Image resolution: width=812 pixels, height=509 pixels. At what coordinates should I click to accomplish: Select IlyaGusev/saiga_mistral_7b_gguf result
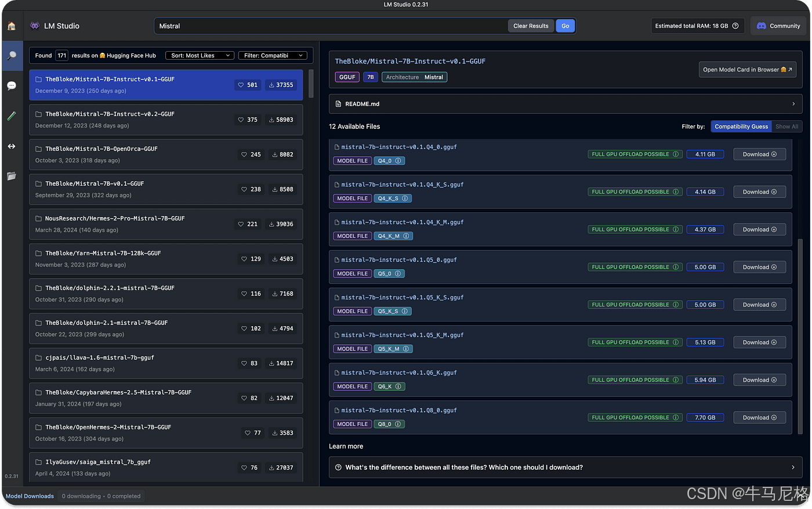point(166,467)
